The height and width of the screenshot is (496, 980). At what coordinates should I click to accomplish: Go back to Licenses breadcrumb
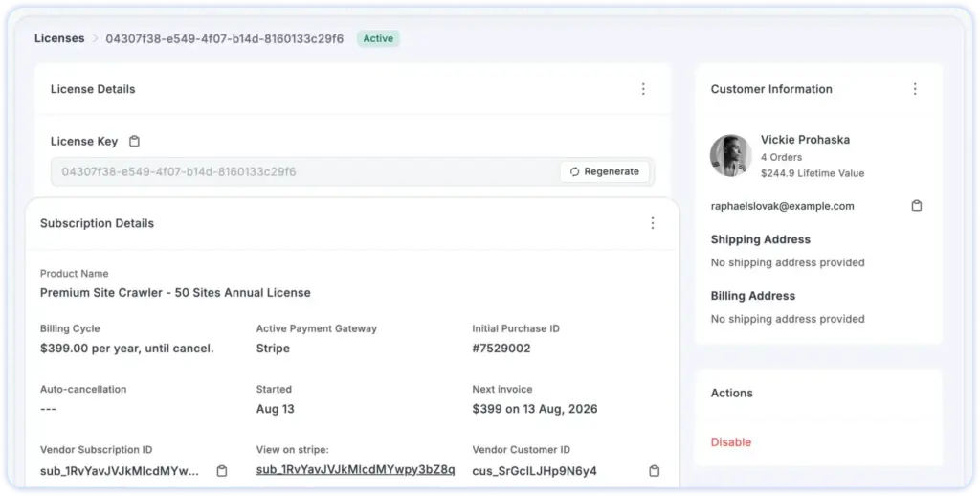click(59, 38)
